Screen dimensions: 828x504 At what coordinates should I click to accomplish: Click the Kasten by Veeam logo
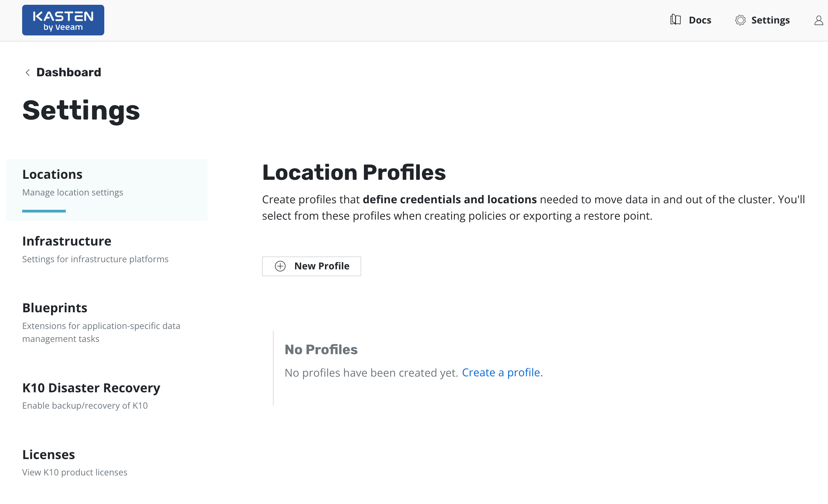tap(63, 20)
